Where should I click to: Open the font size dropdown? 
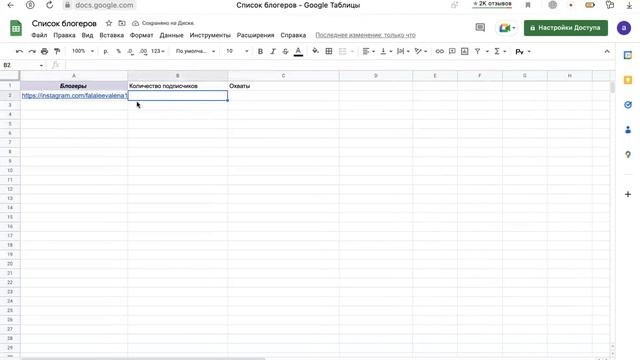pyautogui.click(x=237, y=51)
